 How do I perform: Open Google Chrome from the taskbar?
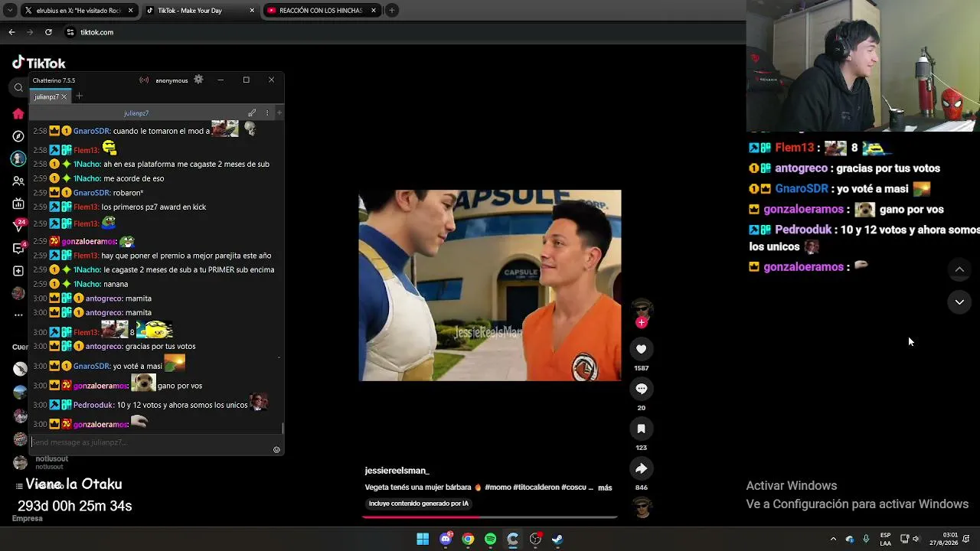[x=468, y=539]
